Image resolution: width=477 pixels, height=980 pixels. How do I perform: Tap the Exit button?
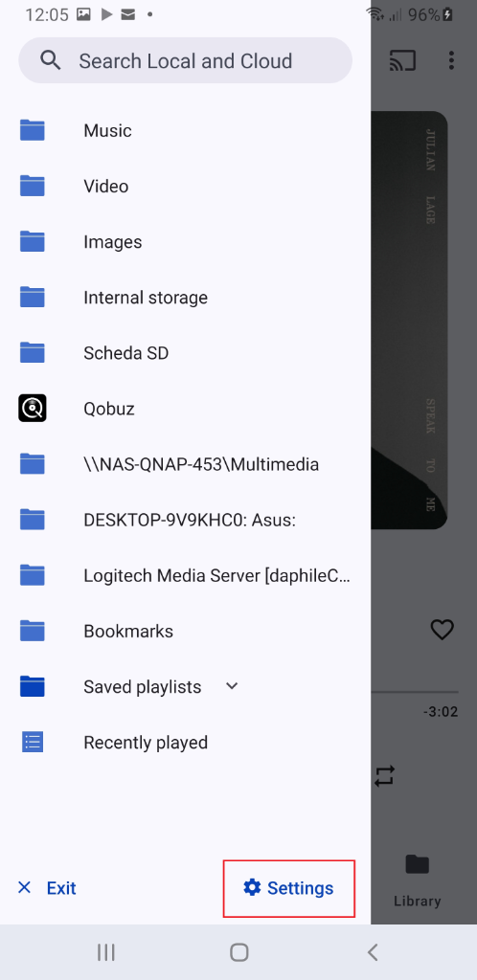[x=47, y=887]
